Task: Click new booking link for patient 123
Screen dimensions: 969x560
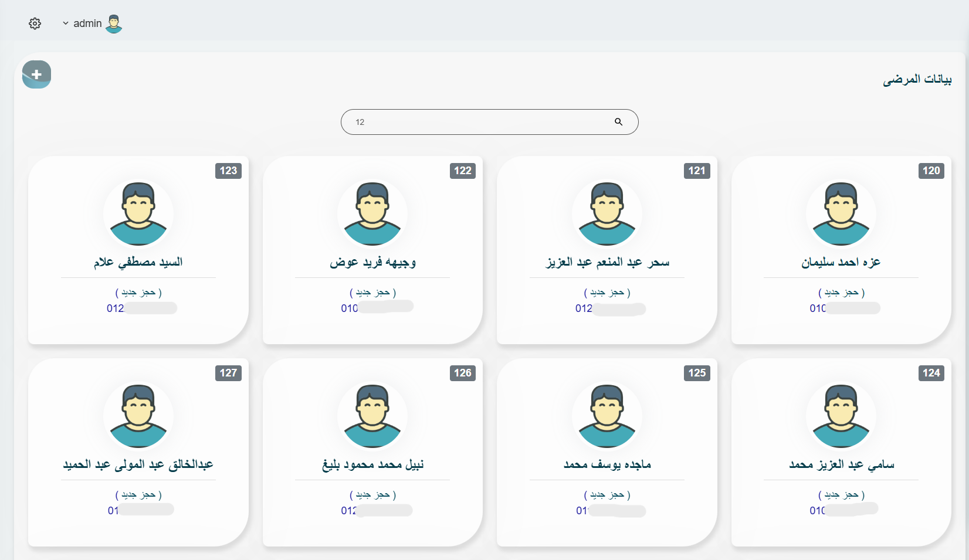Action: [x=138, y=293]
